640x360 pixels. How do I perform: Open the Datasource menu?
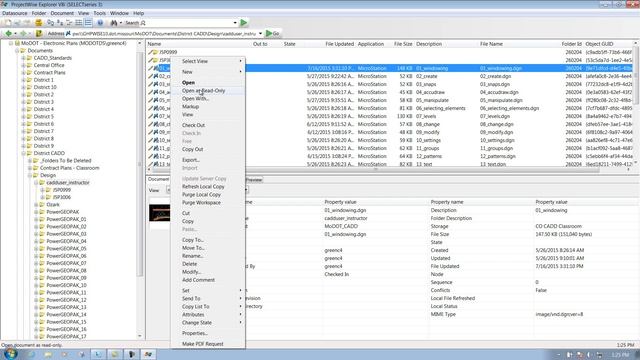(x=15, y=13)
